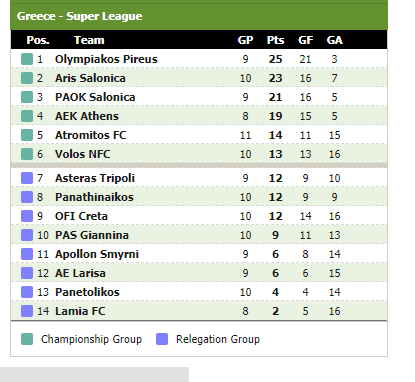Open the Olympiakos Pireus team link
The height and width of the screenshot is (382, 415).
(106, 59)
